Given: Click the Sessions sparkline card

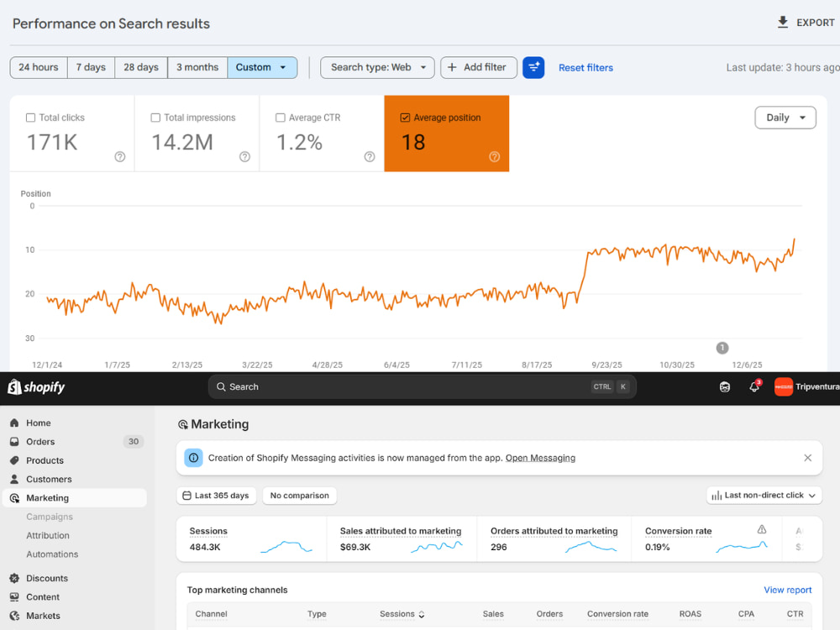Looking at the screenshot, I should [x=251, y=539].
